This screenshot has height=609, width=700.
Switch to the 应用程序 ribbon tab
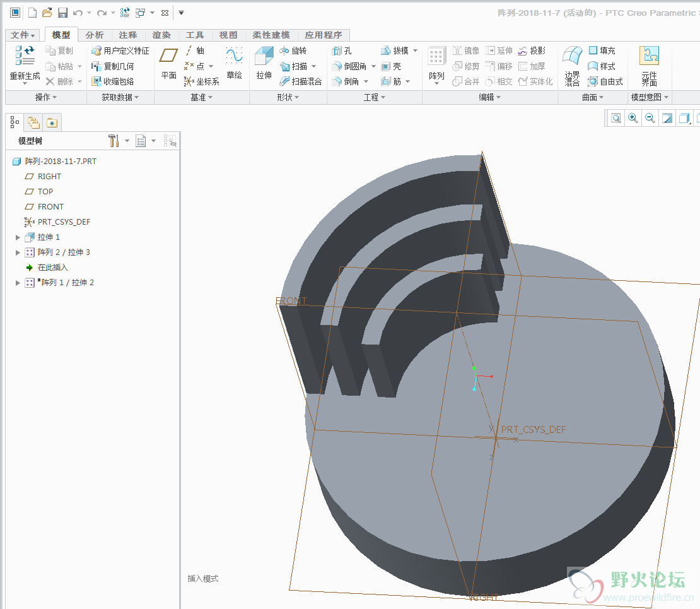coord(324,35)
